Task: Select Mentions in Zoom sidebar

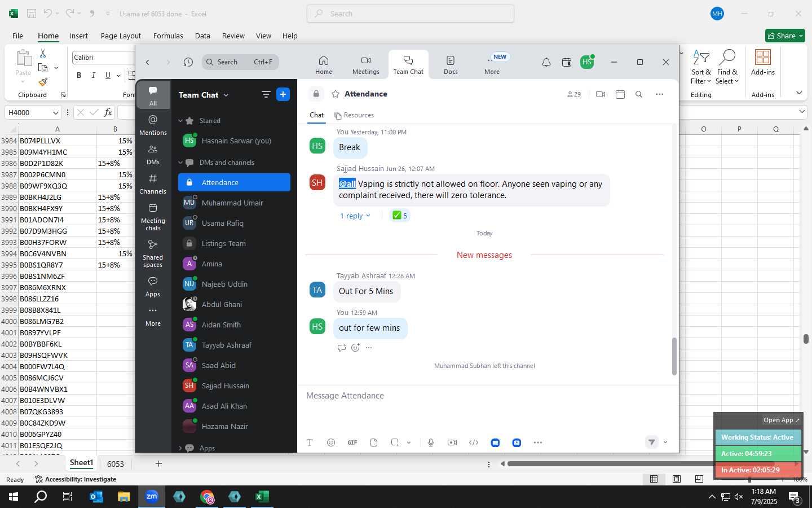Action: [153, 125]
